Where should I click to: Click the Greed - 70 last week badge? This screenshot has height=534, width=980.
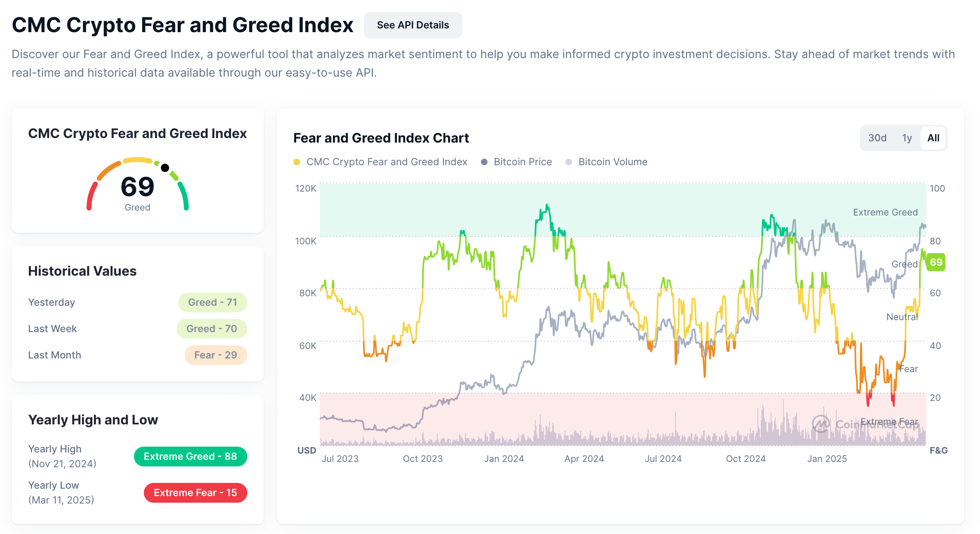211,329
